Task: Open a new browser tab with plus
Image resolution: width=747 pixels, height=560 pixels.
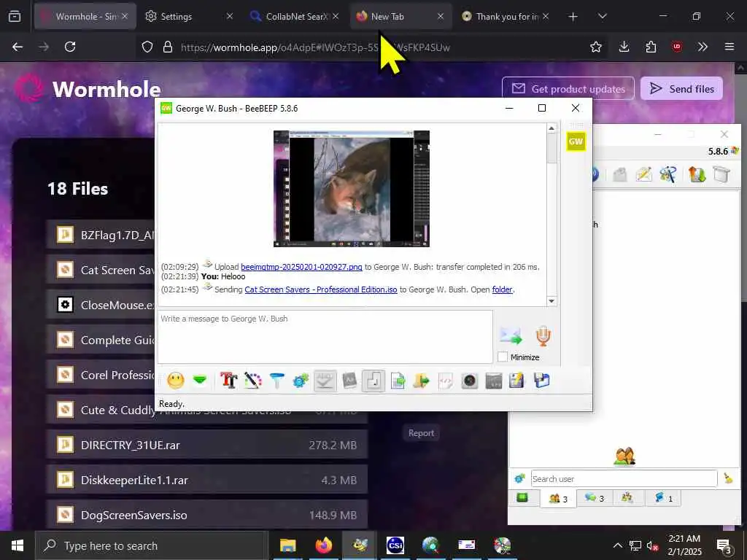Action: click(x=573, y=17)
